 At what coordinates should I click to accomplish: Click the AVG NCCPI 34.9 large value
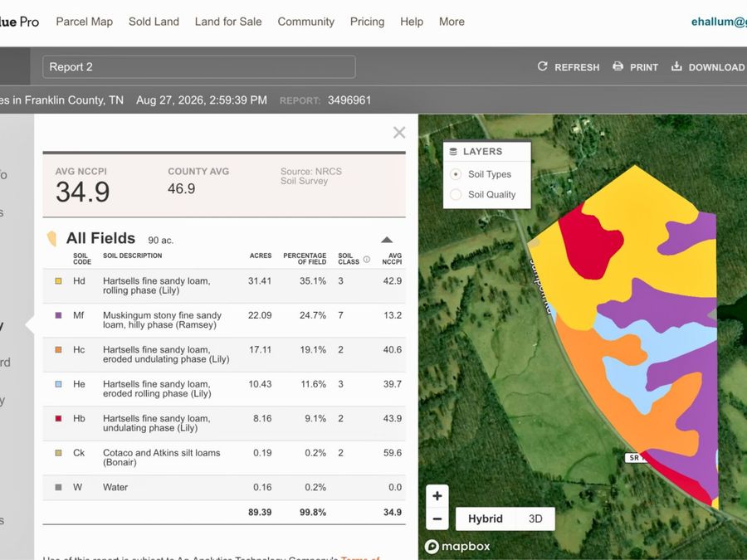click(82, 192)
